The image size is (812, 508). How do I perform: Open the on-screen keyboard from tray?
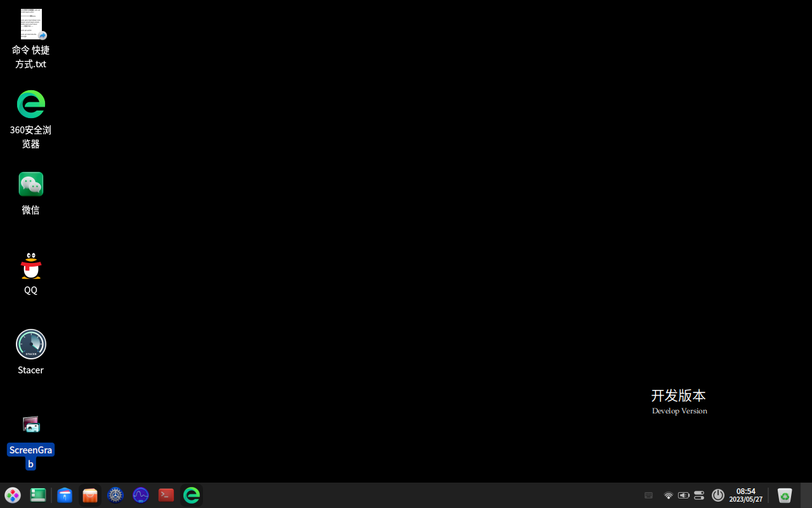click(648, 495)
